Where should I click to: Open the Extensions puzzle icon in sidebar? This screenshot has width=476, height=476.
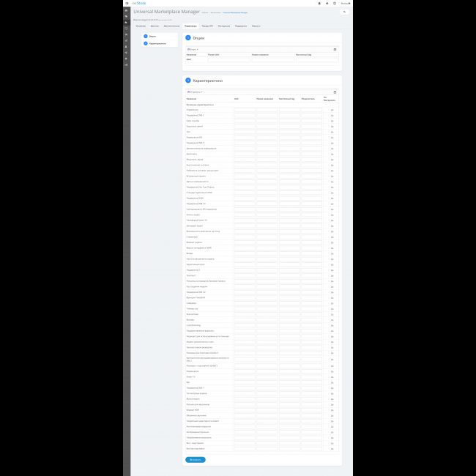tap(126, 23)
